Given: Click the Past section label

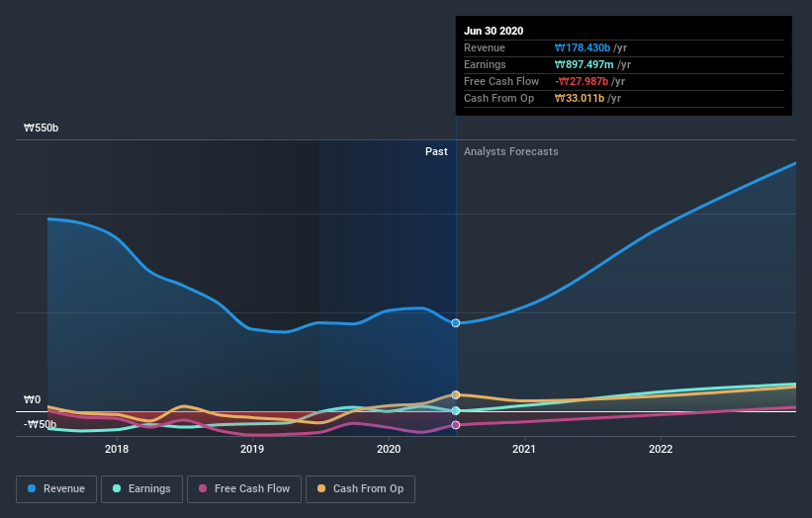Looking at the screenshot, I should pos(436,151).
